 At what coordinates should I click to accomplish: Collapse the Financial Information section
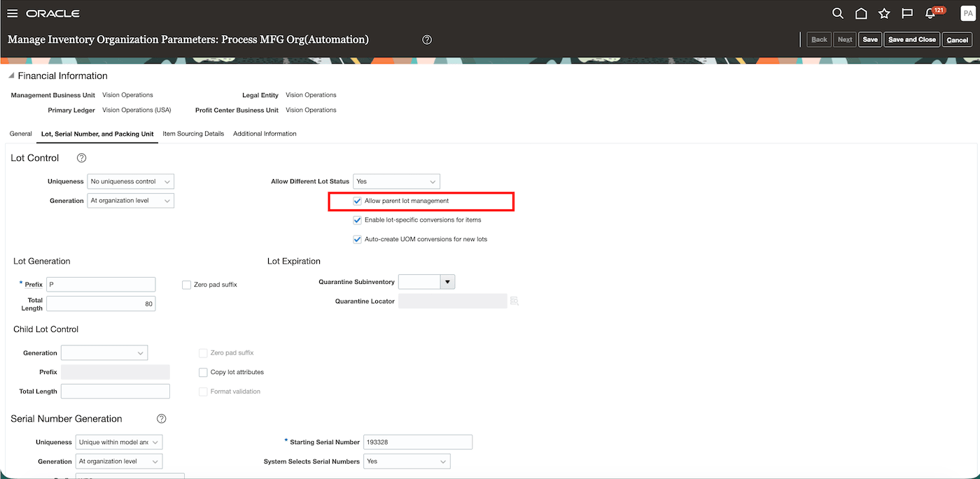(11, 76)
